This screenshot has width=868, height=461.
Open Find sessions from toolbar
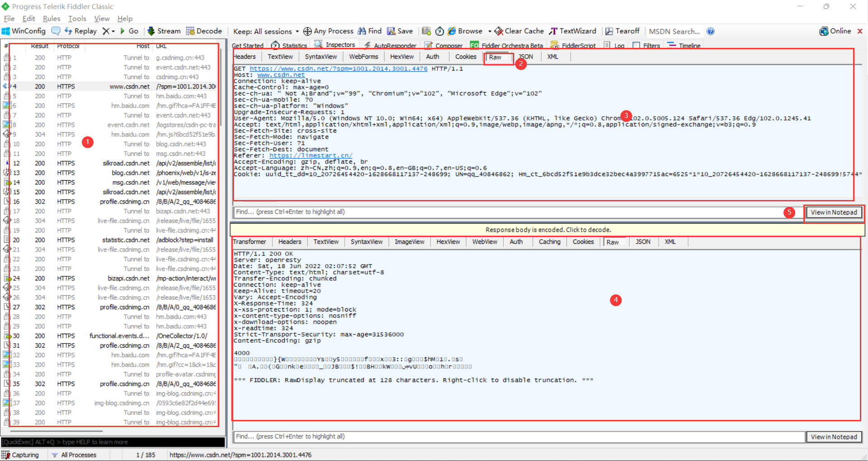(370, 31)
